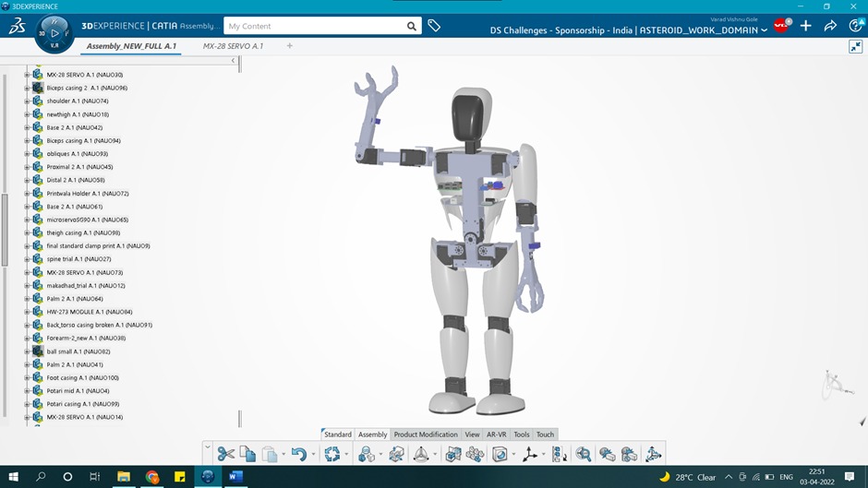Click the robot-axis icon at toolbar's right end

coord(654,454)
